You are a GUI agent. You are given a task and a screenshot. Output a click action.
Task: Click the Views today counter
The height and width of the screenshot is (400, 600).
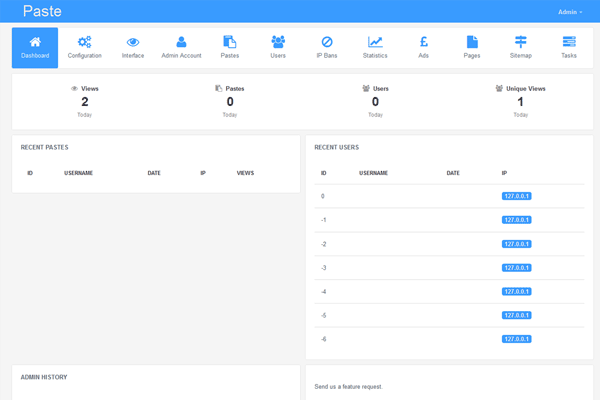click(85, 101)
